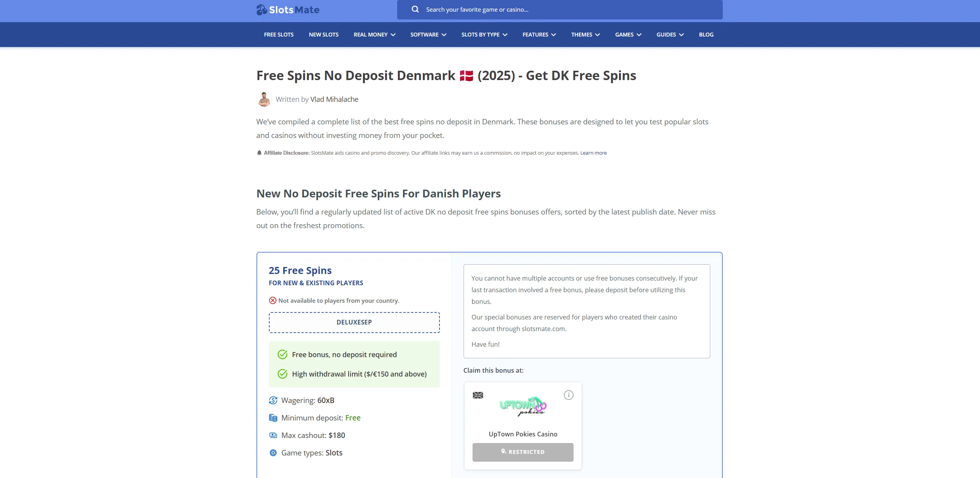Click the search magnifier icon
The image size is (980, 478).
415,9
